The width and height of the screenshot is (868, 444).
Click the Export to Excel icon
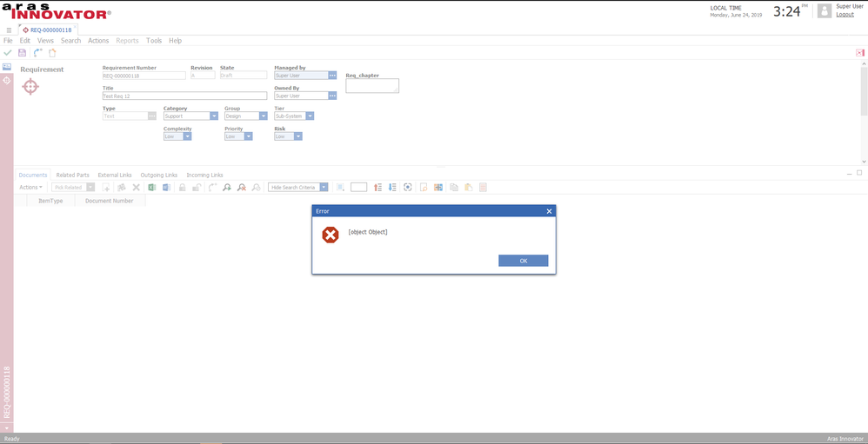pos(151,187)
